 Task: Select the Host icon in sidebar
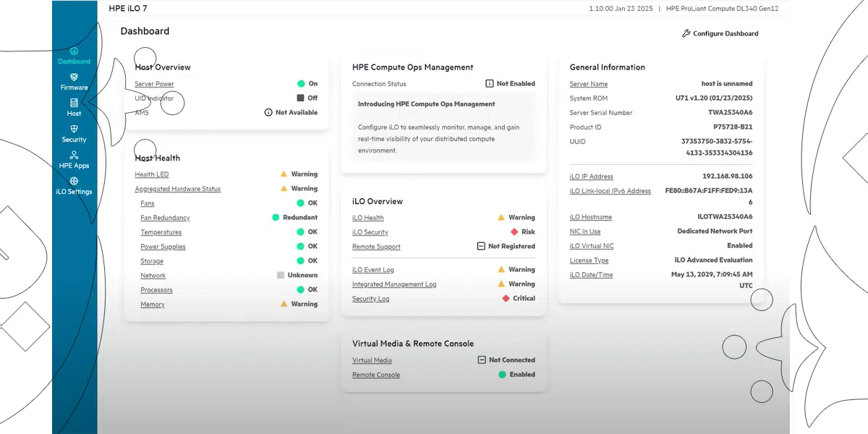tap(74, 103)
